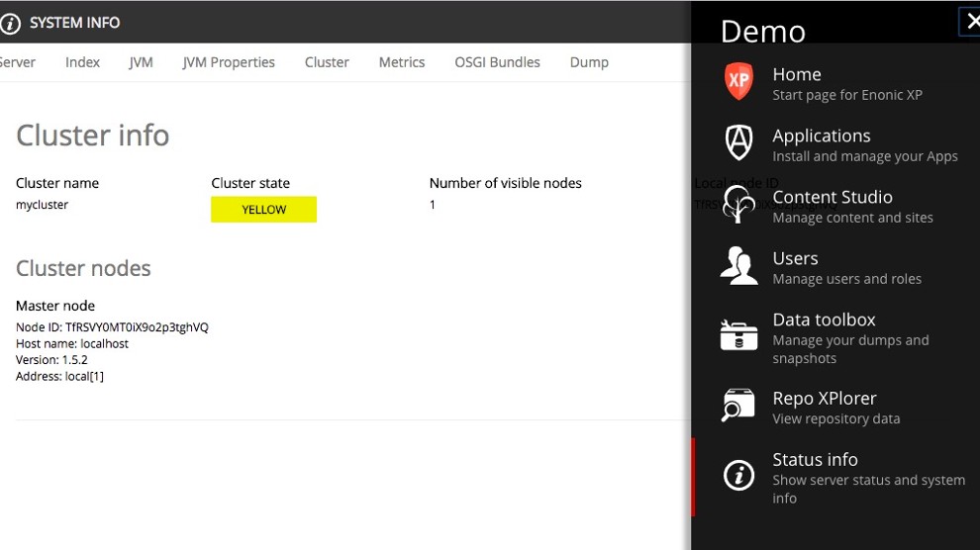This screenshot has width=980, height=550.
Task: Click the 'Cluster name' label
Action: 57,184
